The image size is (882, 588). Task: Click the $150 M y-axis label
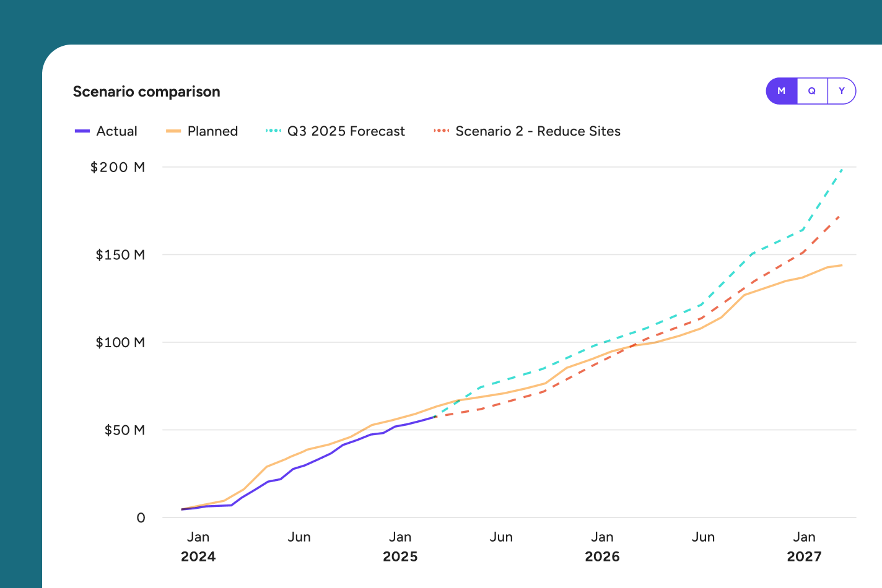point(120,255)
